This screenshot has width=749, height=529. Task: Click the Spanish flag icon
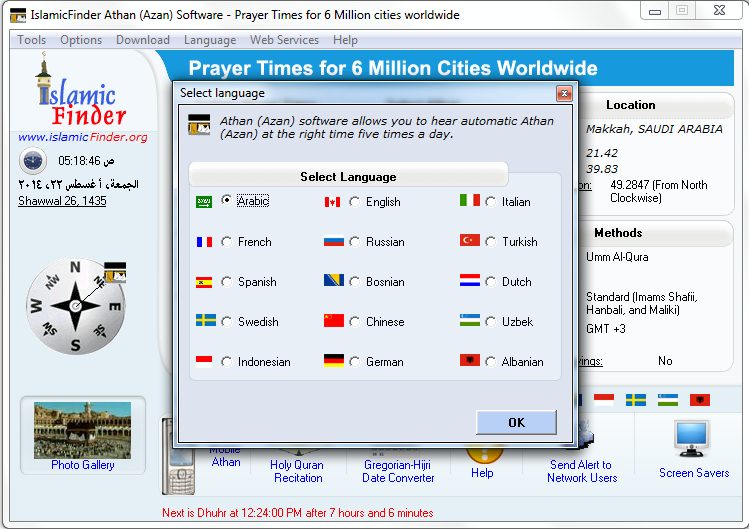[x=204, y=282]
